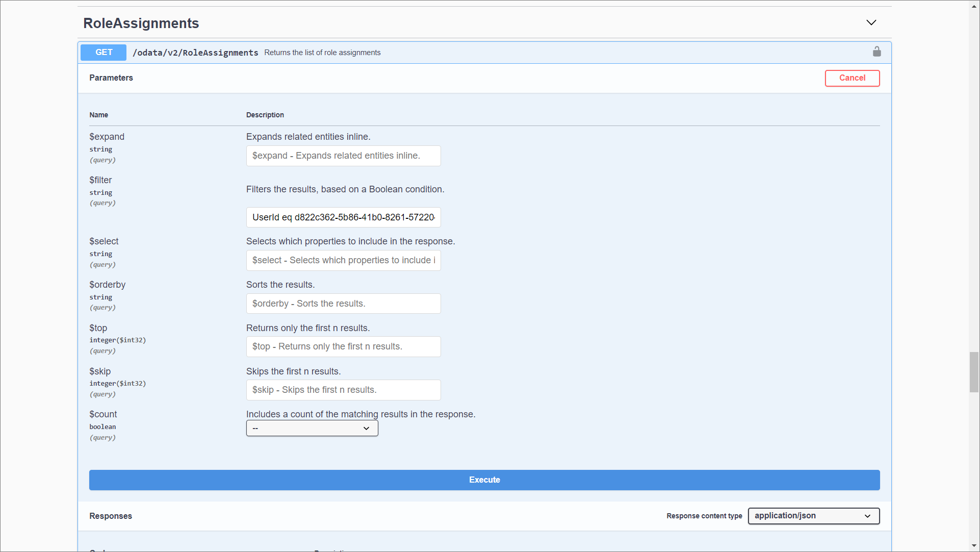Click the /odata/v2/RoleAssignments endpoint path
980x552 pixels.
tap(195, 53)
